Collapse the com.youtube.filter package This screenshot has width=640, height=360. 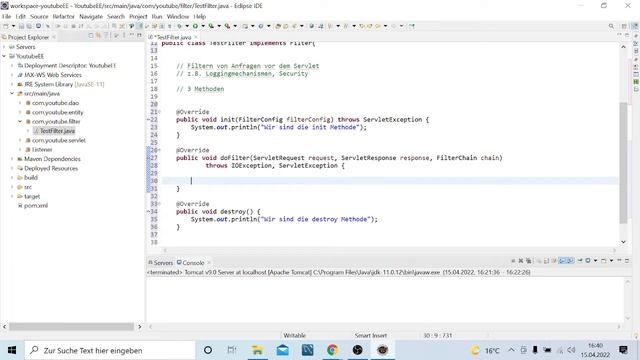pyautogui.click(x=20, y=122)
